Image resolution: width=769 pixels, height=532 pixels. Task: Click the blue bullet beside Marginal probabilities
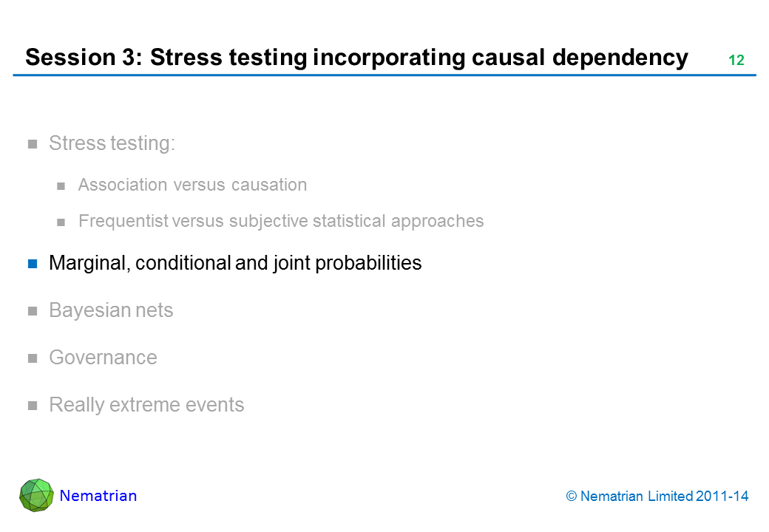(33, 264)
